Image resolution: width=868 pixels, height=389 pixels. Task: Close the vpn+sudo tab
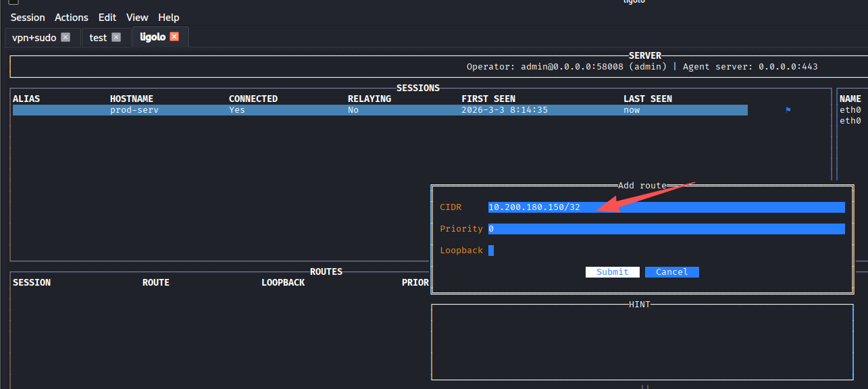click(66, 37)
